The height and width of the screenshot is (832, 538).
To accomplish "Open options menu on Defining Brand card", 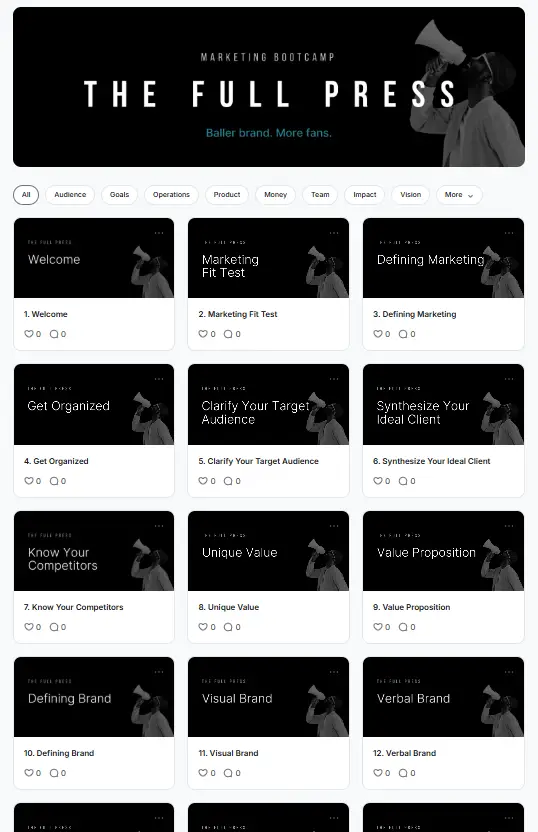I will pos(159,672).
